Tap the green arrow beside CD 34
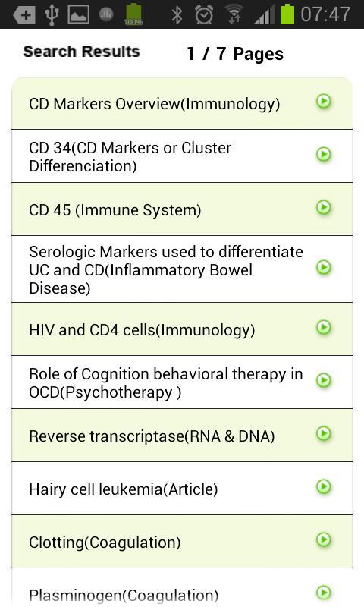This screenshot has width=364, height=607. click(323, 155)
